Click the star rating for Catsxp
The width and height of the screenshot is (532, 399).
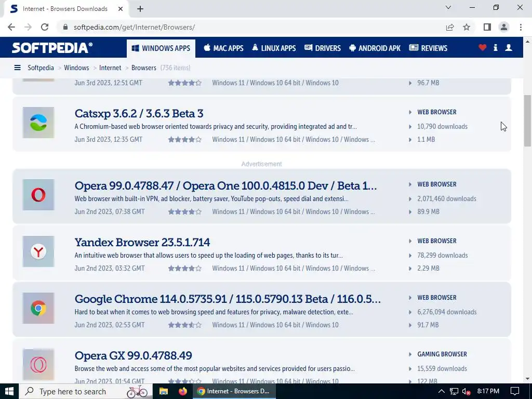tap(185, 139)
